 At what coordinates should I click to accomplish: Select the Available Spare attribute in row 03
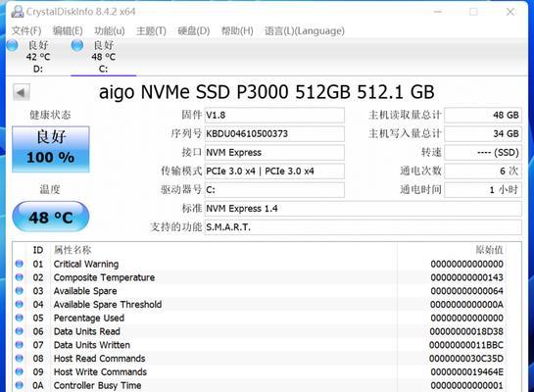point(85,291)
